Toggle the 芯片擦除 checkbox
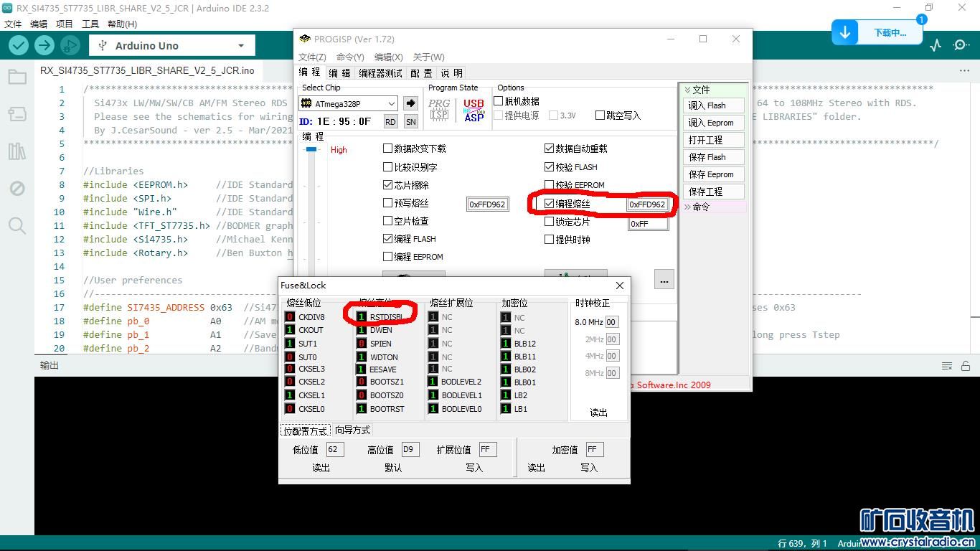 coord(388,184)
